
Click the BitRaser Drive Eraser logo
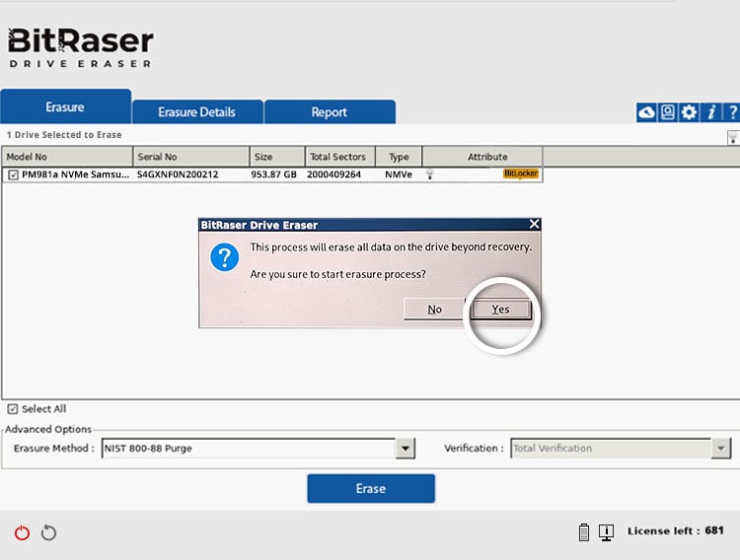[81, 47]
